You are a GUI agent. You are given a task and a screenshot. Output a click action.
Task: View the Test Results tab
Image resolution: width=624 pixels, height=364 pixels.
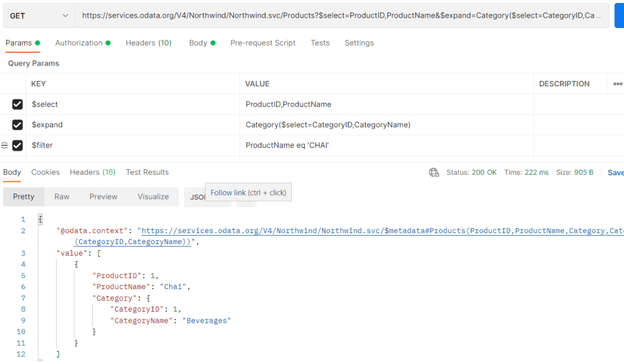pyautogui.click(x=147, y=172)
